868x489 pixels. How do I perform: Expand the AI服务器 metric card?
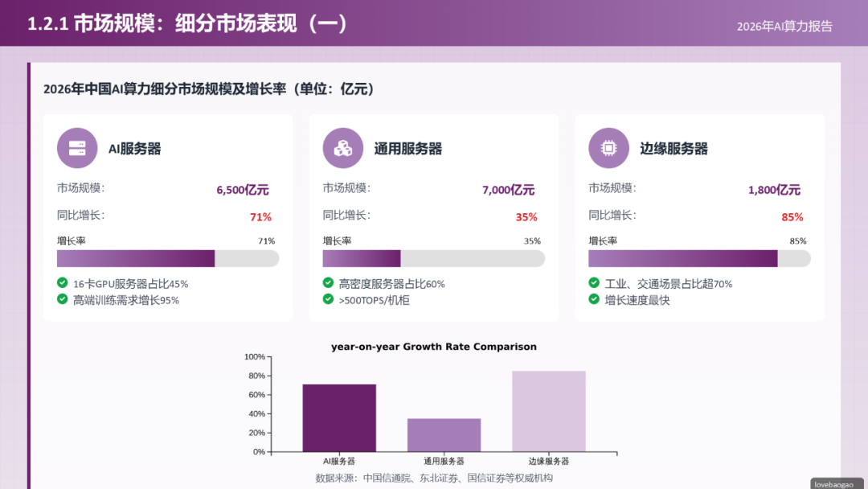[167, 217]
